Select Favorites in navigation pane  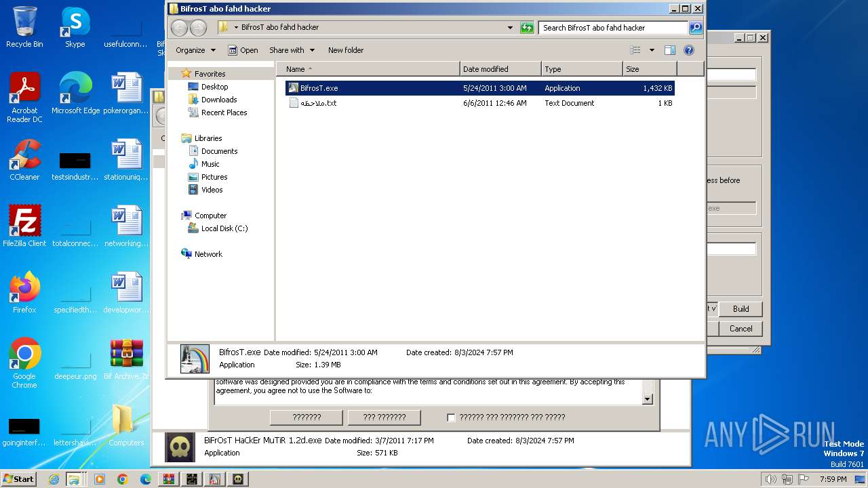click(210, 74)
